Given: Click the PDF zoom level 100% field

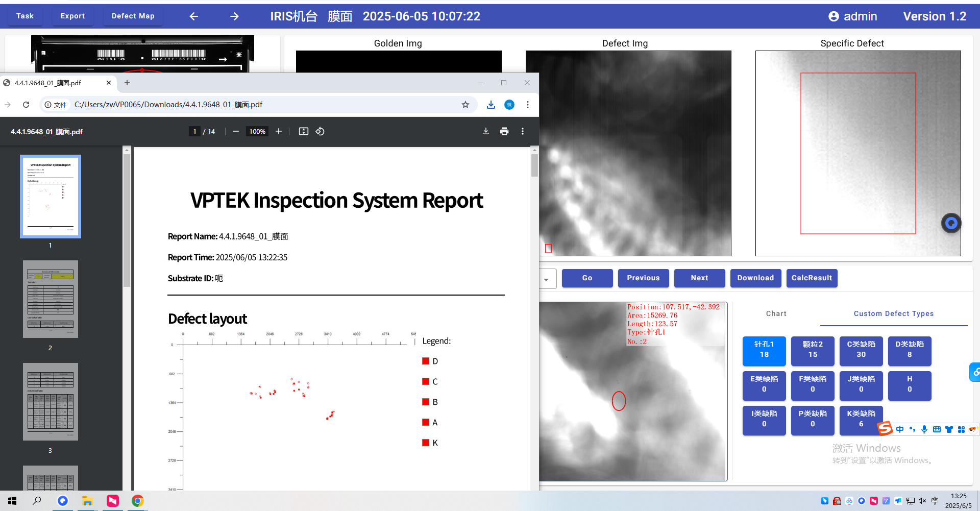Looking at the screenshot, I should click(x=257, y=131).
